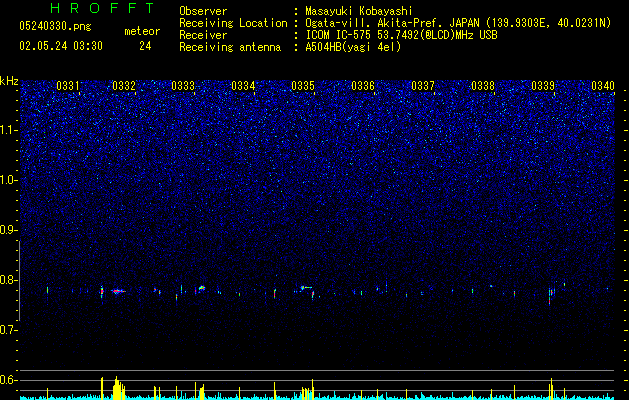Click the 0.7 kHz axis label
The height and width of the screenshot is (400, 629).
pos(8,330)
